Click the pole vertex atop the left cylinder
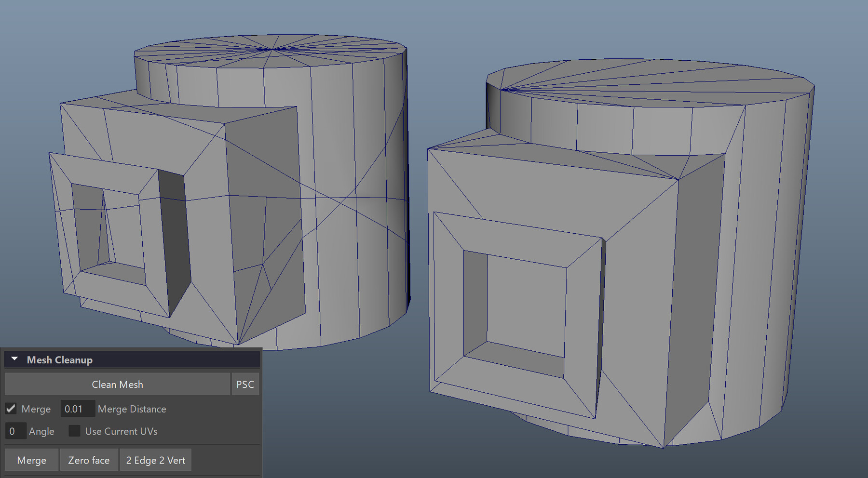 [x=273, y=48]
